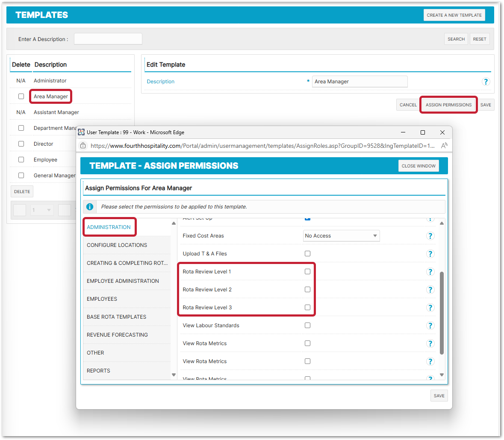Click help icon for Rota Review Level 3

point(430,308)
